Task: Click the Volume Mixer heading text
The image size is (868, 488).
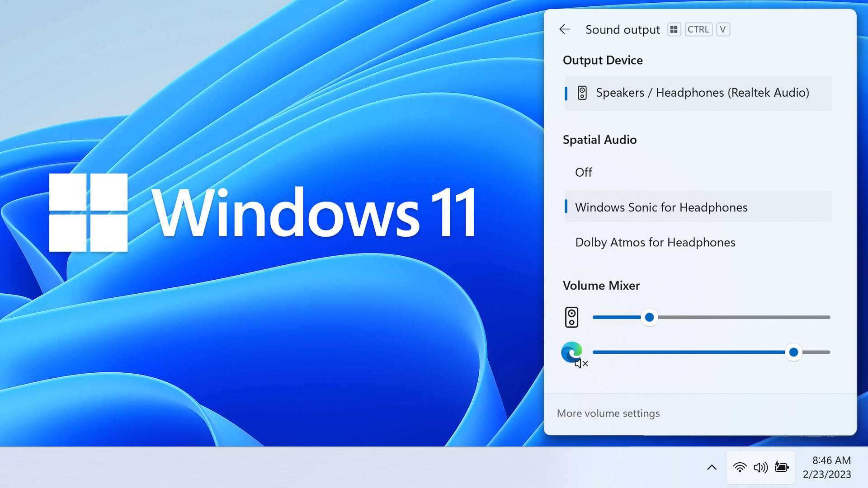Action: [601, 286]
